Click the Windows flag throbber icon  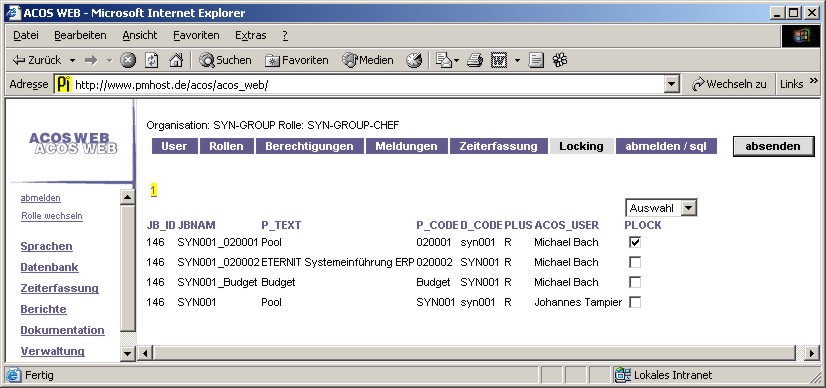pyautogui.click(x=800, y=36)
